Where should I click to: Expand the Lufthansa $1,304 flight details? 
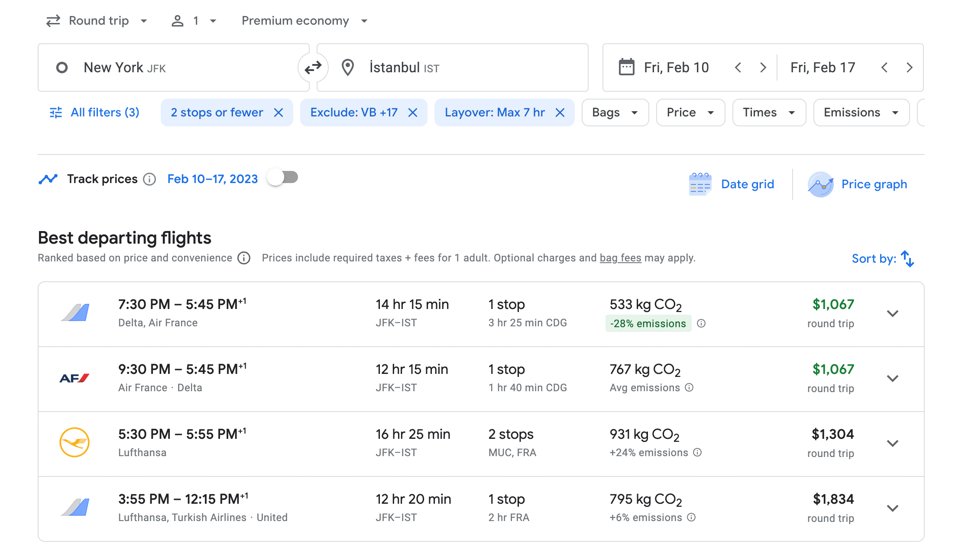892,443
